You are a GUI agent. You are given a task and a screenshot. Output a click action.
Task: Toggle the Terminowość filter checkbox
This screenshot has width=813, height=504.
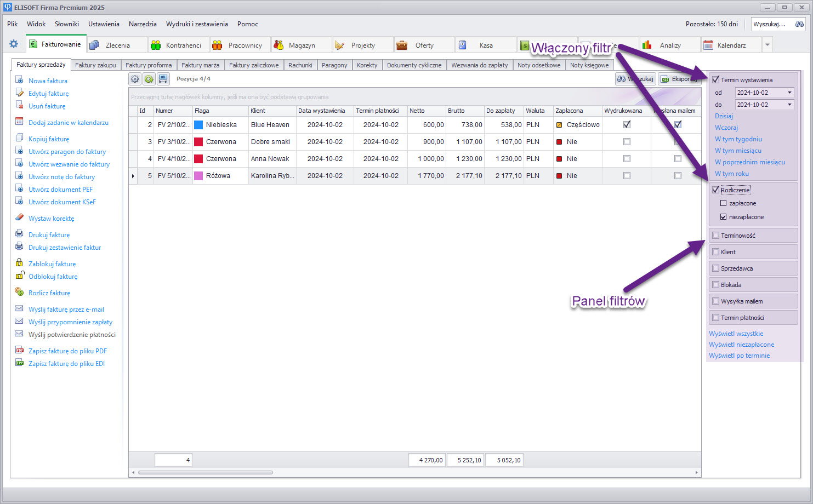tap(715, 236)
